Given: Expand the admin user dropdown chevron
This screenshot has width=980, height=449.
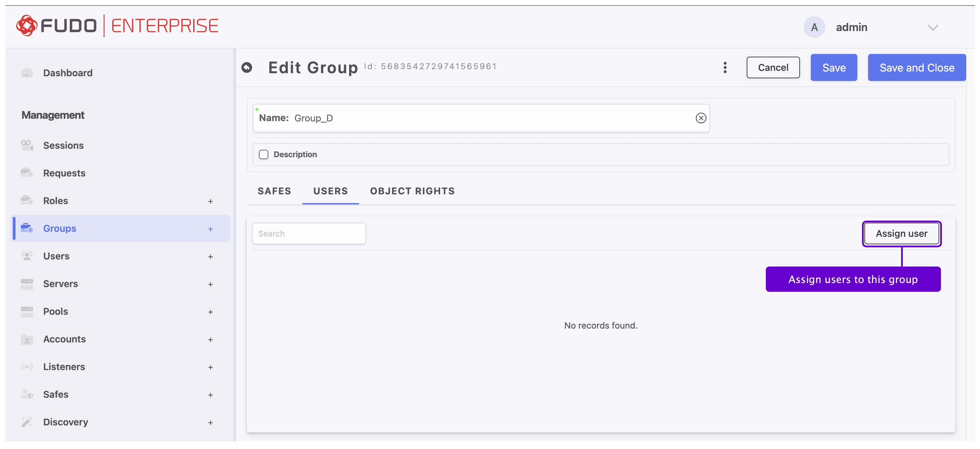Looking at the screenshot, I should click(932, 27).
